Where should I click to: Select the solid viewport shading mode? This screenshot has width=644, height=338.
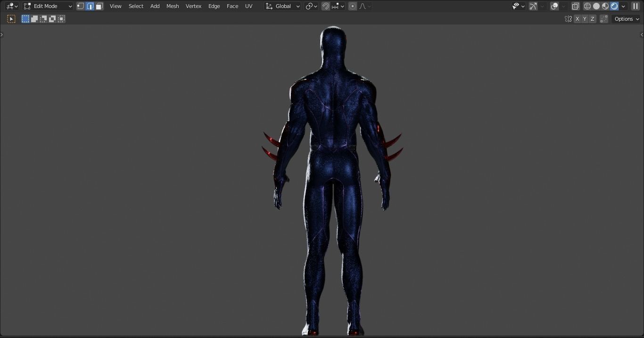(596, 6)
